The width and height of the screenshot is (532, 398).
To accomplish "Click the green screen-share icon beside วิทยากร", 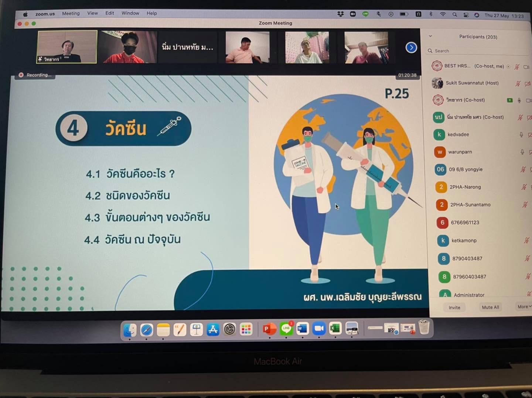I will 510,100.
